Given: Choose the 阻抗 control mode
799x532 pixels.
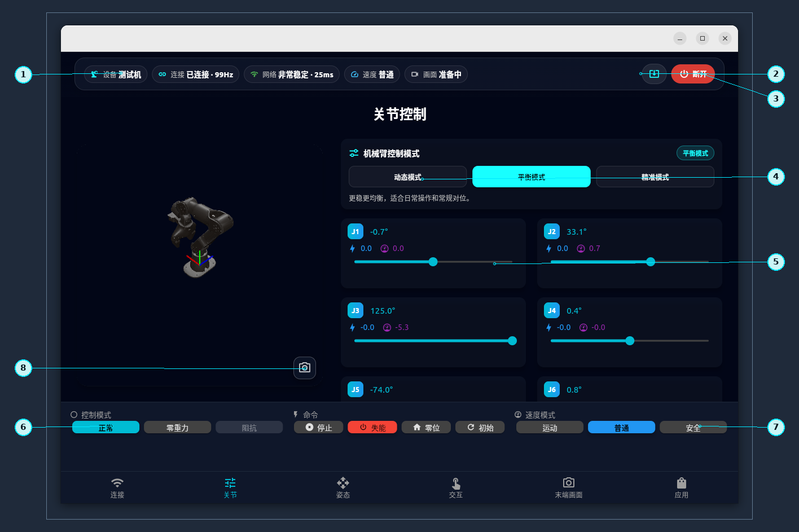Looking at the screenshot, I should [x=249, y=428].
